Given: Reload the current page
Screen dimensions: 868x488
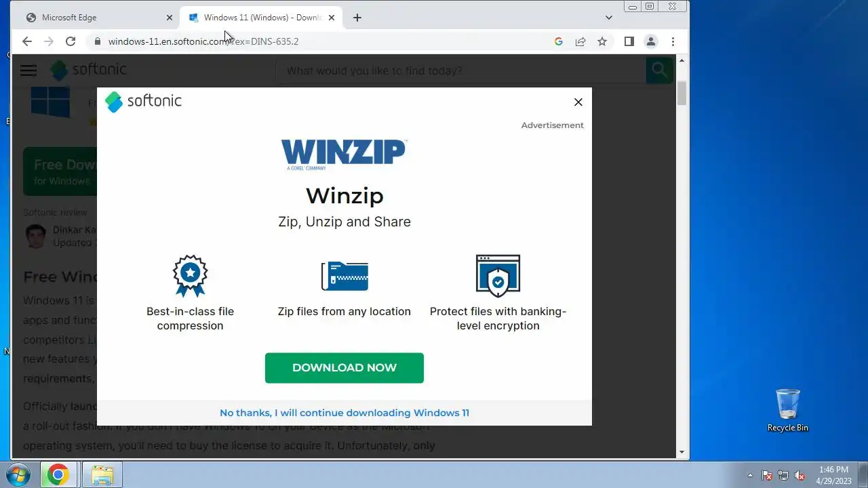Looking at the screenshot, I should [x=70, y=41].
